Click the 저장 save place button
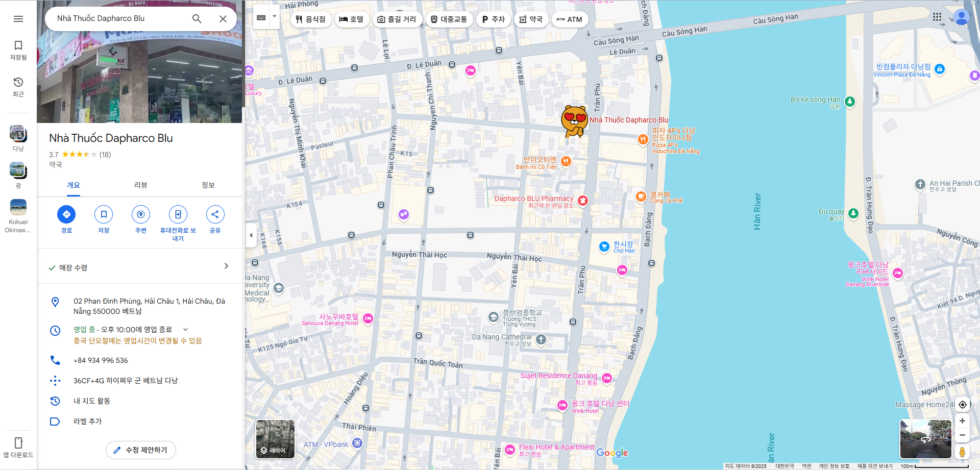 pos(104,214)
